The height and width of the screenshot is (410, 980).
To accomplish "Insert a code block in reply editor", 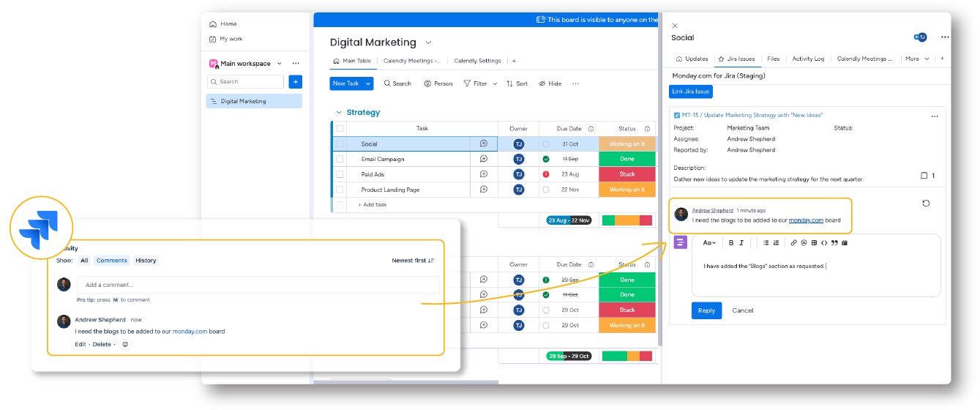I will 824,242.
